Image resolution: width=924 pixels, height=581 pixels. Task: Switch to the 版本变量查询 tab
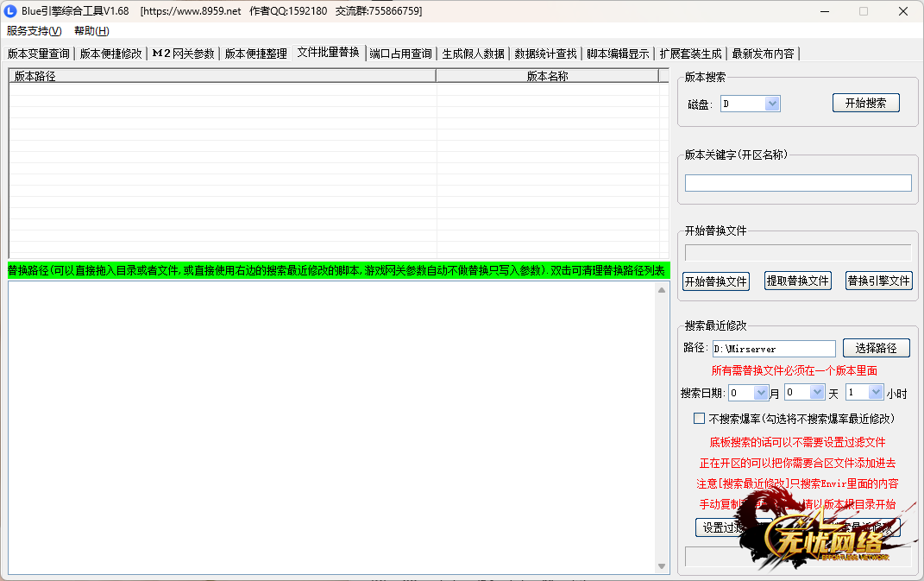[x=39, y=54]
